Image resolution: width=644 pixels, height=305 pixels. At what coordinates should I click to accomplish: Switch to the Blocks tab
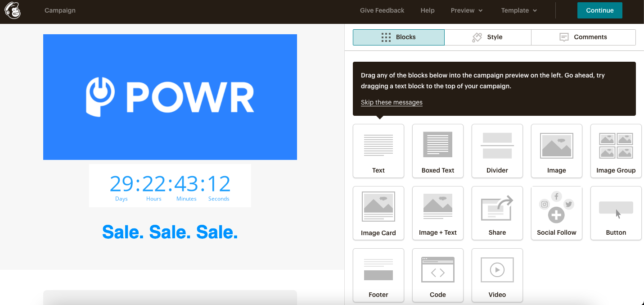tap(399, 37)
